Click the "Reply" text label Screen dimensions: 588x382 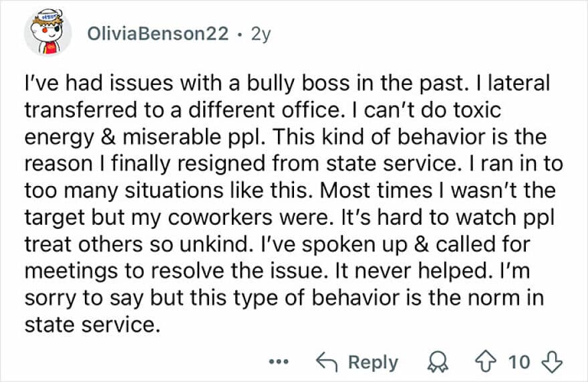(x=373, y=363)
